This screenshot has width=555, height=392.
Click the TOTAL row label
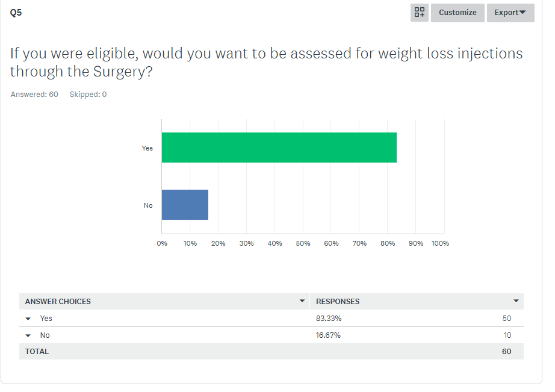(x=37, y=352)
